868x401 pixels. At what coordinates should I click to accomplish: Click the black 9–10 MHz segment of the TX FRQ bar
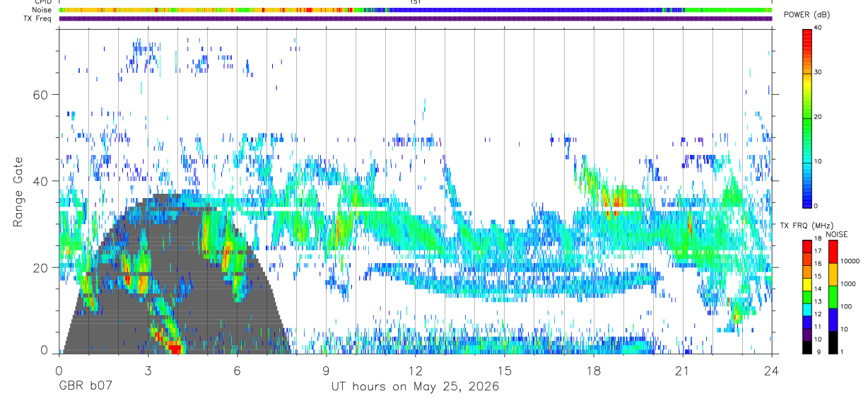pyautogui.click(x=807, y=346)
